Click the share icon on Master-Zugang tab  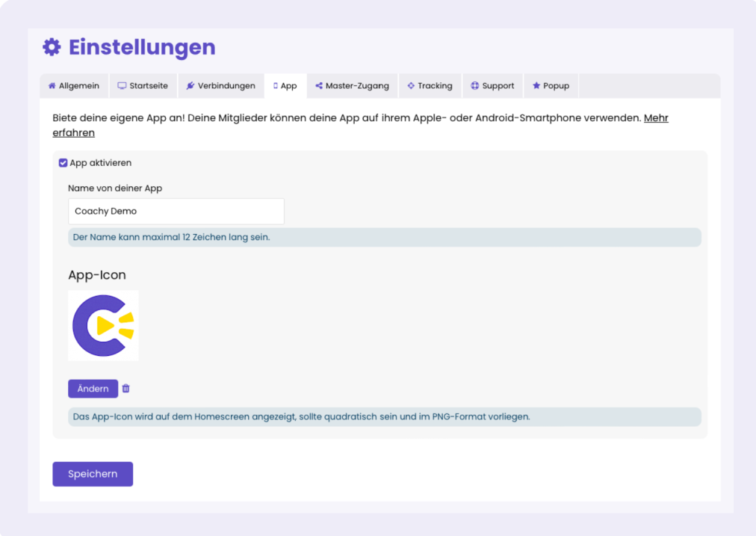(x=319, y=86)
